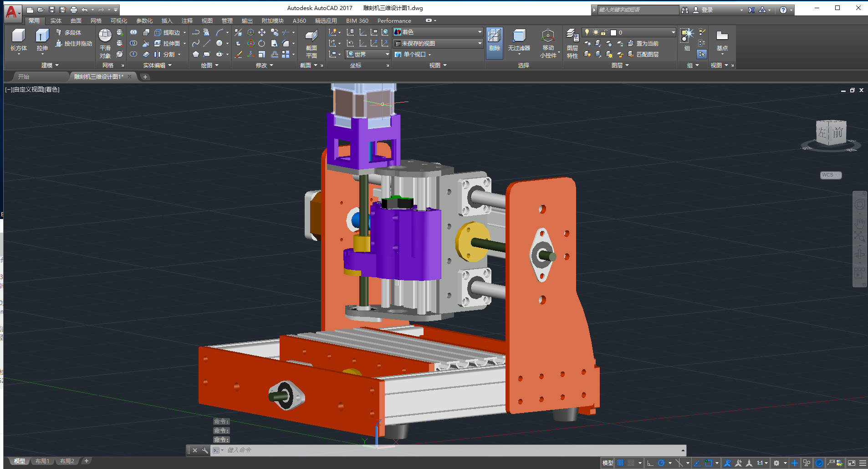Click the ViewCube in the viewport
Image resolution: width=868 pixels, height=469 pixels.
pos(831,133)
